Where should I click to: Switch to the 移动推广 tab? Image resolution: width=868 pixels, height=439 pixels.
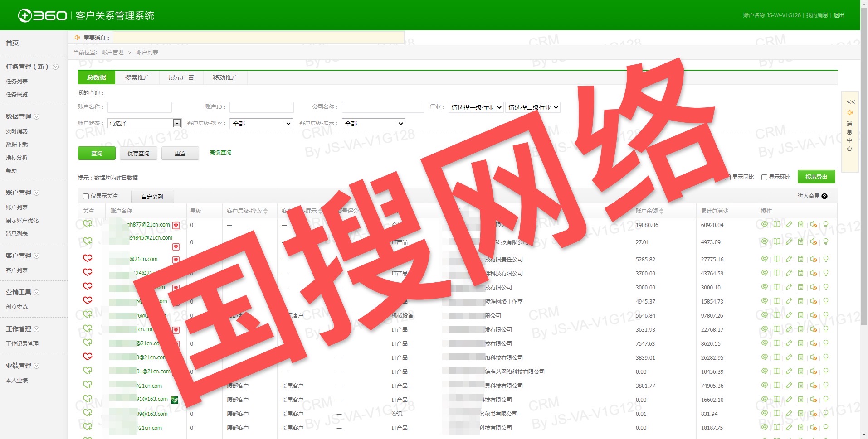pos(225,77)
